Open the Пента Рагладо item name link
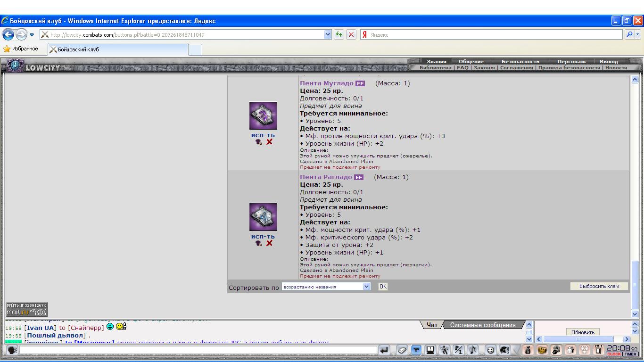 pyautogui.click(x=326, y=177)
